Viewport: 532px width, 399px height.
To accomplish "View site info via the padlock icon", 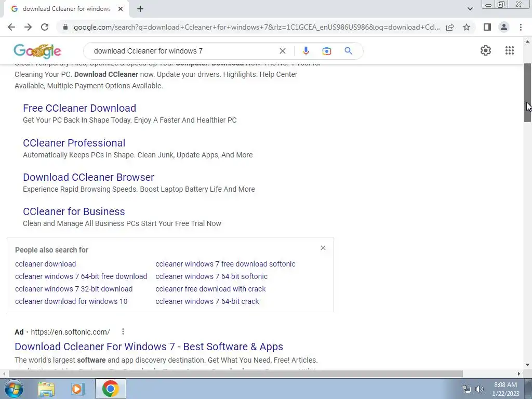I will coord(66,27).
